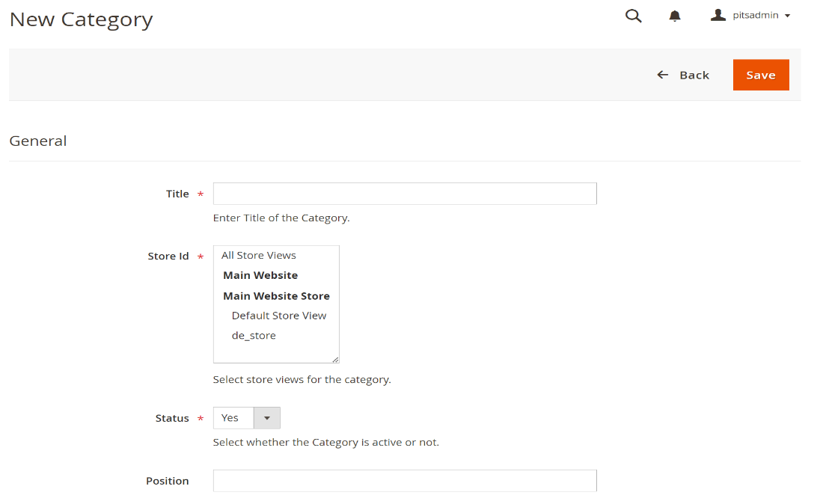
Task: Click the General section heading
Action: pyautogui.click(x=38, y=141)
